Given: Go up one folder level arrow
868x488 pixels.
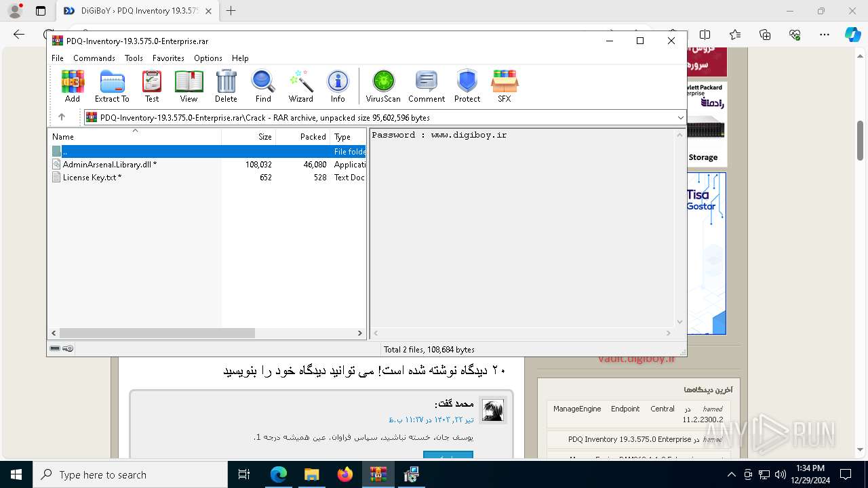Looking at the screenshot, I should 62,117.
